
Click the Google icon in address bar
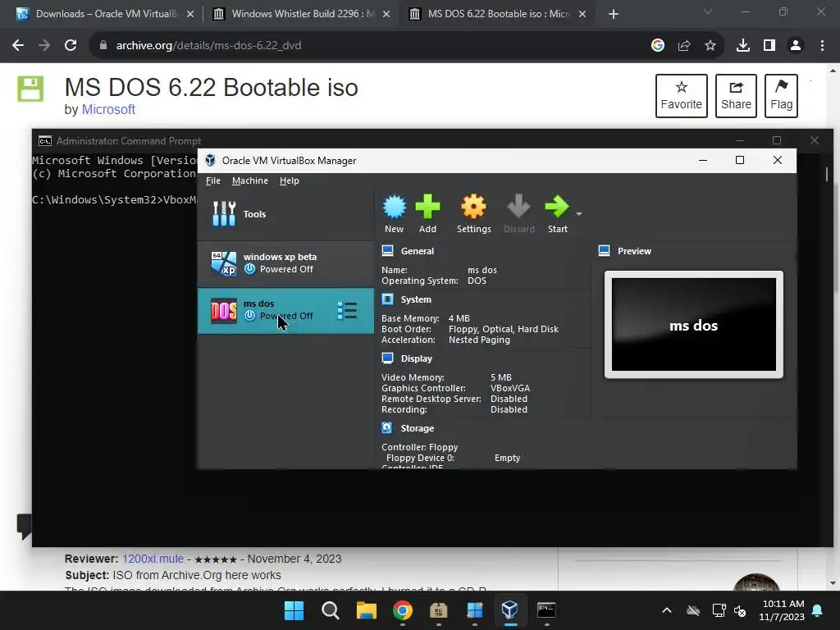(658, 46)
